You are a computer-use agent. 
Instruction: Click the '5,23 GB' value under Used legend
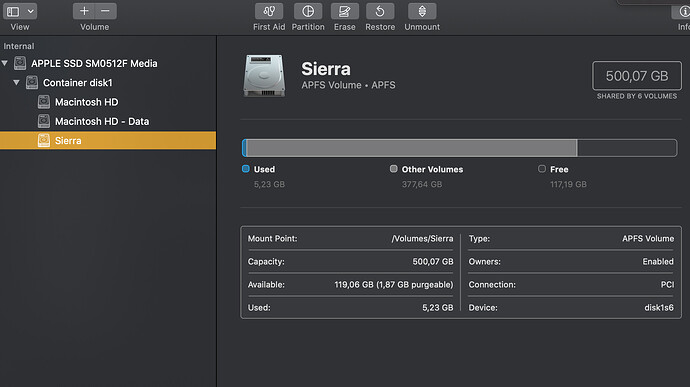point(269,184)
